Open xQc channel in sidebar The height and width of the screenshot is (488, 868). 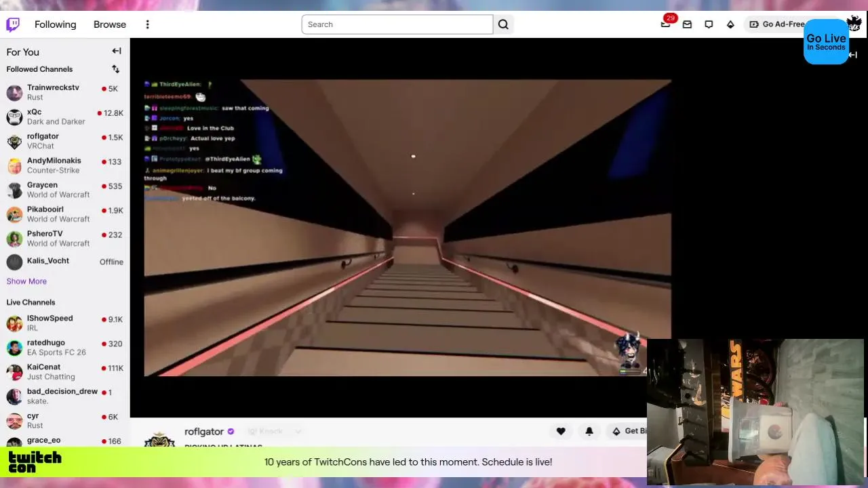click(65, 117)
